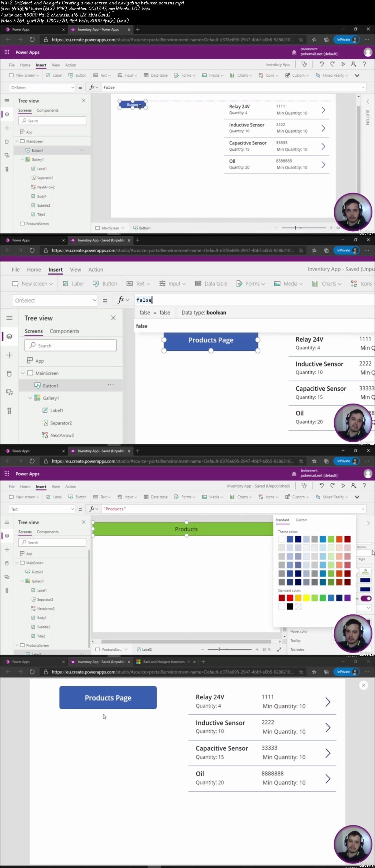Open the ProductsScr breadcrumb dropdown in third frame
Viewport: 375px width, 868px height.
(126, 649)
